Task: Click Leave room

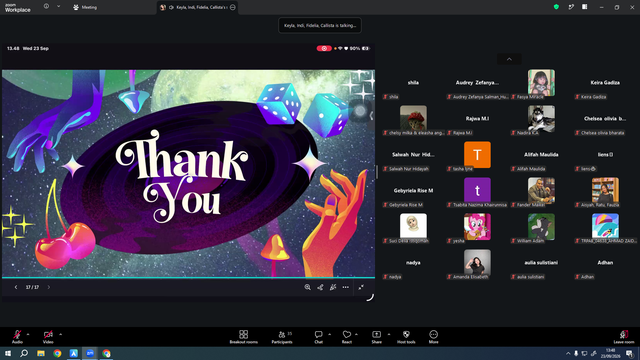Action: point(624,337)
